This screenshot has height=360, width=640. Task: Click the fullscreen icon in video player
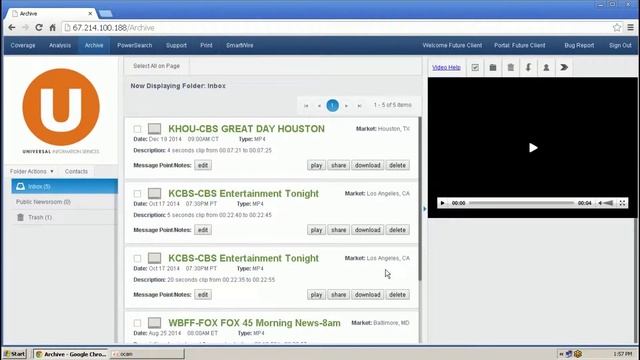(x=622, y=203)
